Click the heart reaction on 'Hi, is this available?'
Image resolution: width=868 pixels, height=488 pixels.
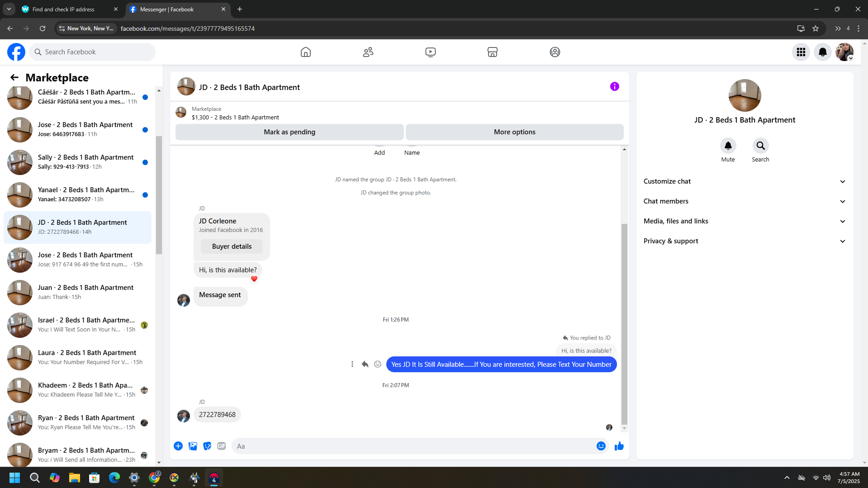[x=254, y=279]
